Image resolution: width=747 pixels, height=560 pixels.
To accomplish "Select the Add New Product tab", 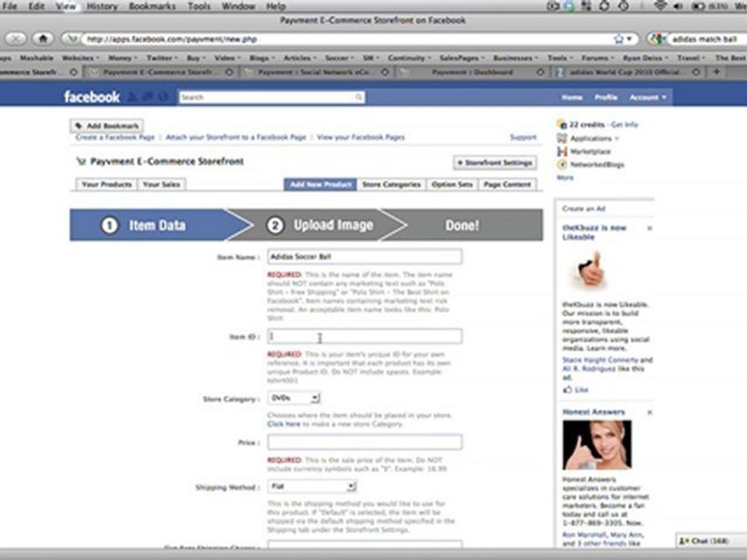I will [x=320, y=184].
